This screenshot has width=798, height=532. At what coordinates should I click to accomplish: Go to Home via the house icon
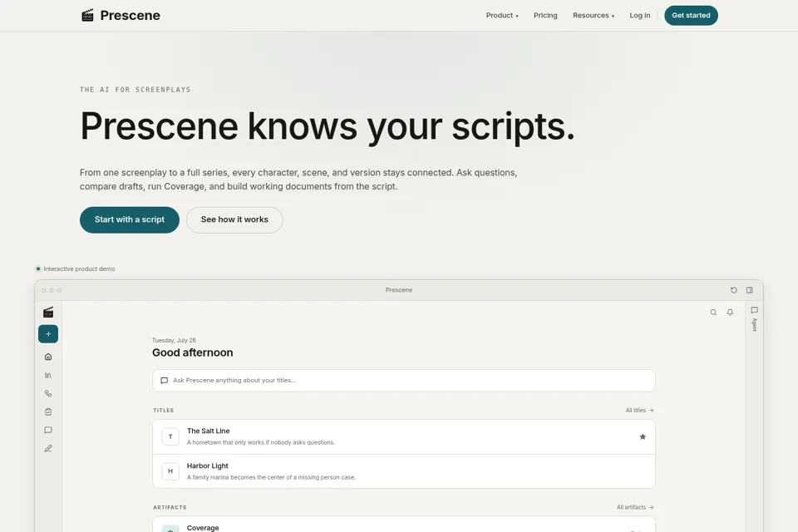(48, 357)
